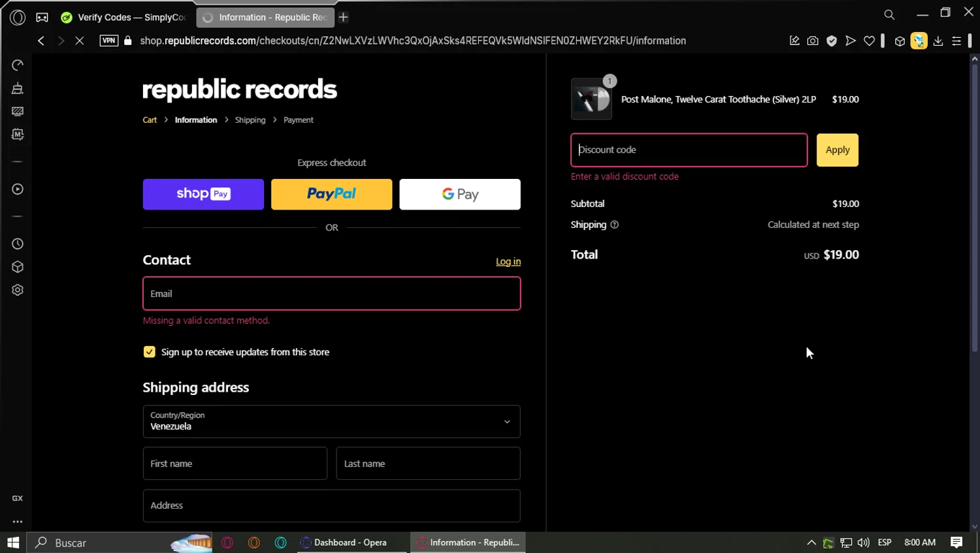The width and height of the screenshot is (980, 553).
Task: Check out with PayPal button
Action: point(331,194)
